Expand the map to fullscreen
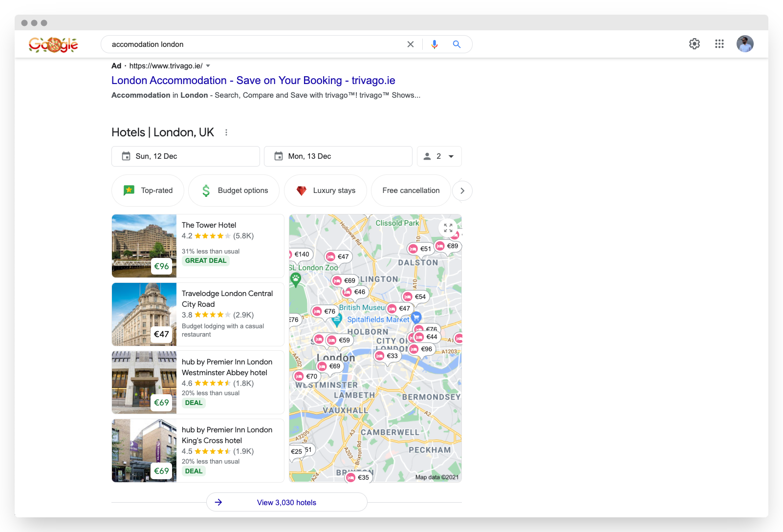 [448, 228]
